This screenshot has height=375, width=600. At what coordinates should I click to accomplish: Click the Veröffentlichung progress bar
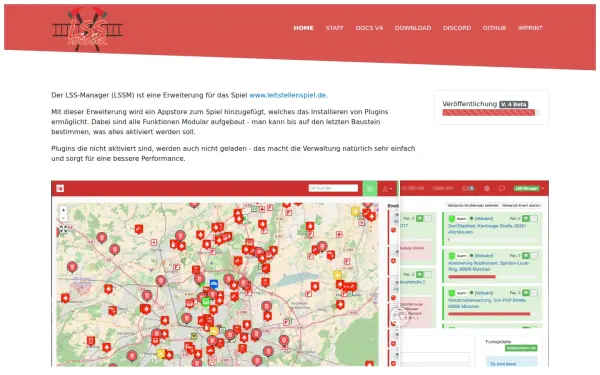click(x=491, y=112)
